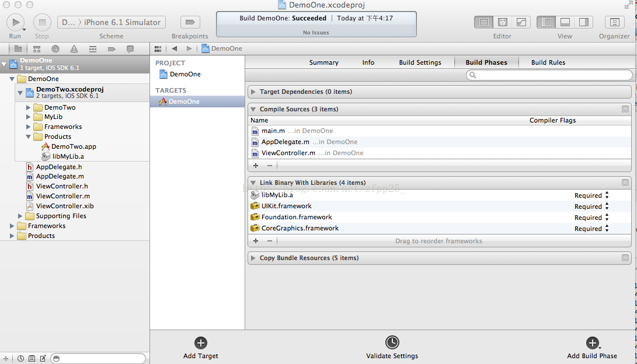
Task: Collapse the DemoOne project root node
Action: (4, 64)
